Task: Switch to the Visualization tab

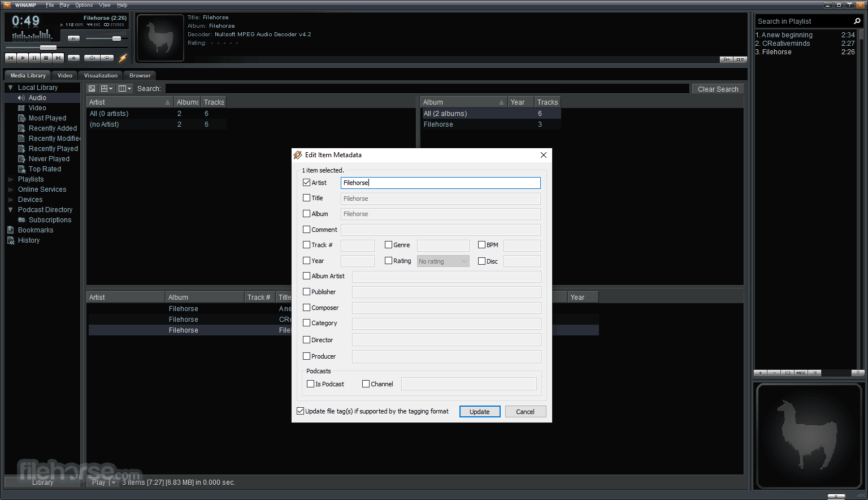Action: (101, 75)
